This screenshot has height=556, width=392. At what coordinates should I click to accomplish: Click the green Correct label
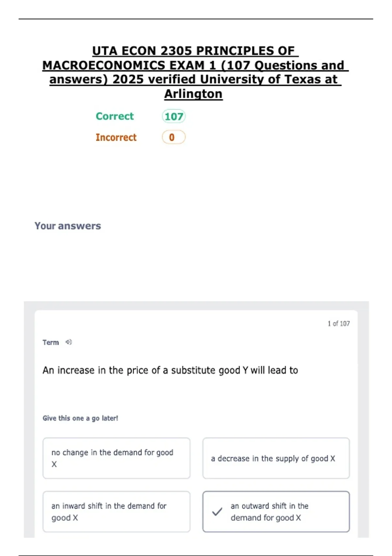pyautogui.click(x=115, y=116)
